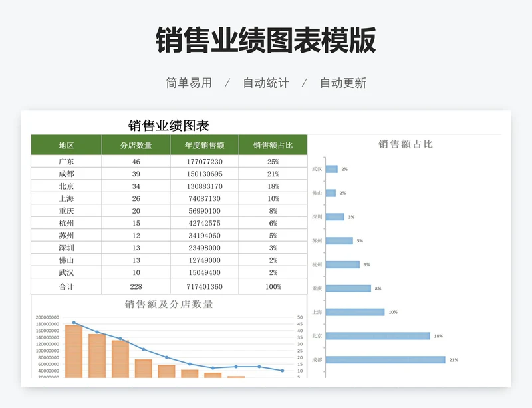Select sales value 34194060
The width and height of the screenshot is (532, 408).
pyautogui.click(x=204, y=235)
